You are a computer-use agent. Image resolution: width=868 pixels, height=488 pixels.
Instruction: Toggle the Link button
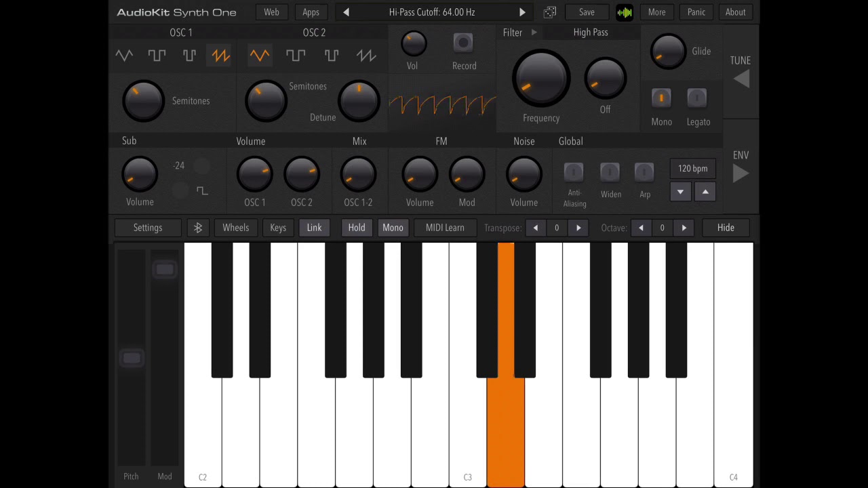(314, 228)
